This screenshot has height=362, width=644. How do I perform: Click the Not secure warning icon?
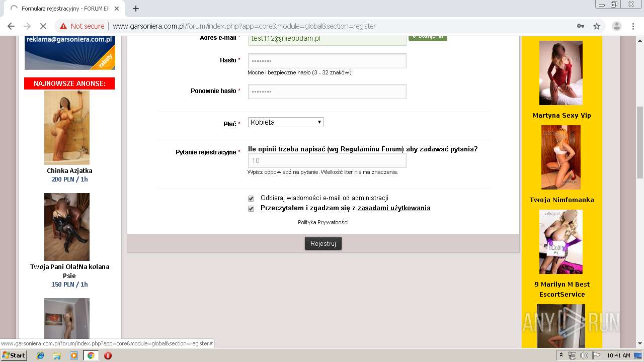(x=63, y=26)
